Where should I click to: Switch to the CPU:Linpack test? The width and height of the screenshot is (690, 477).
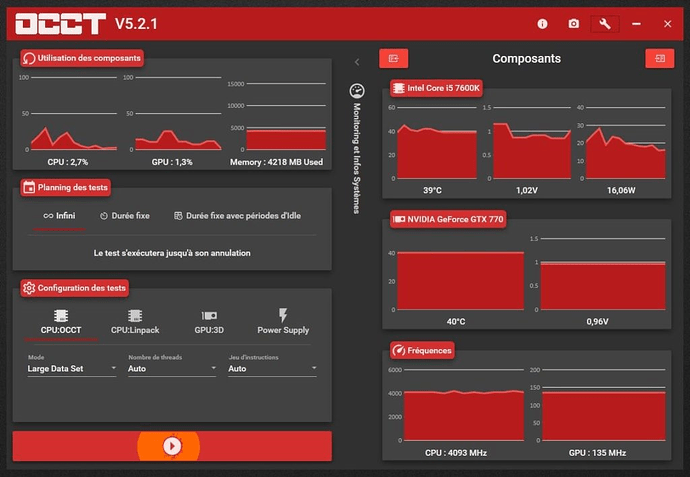(133, 321)
